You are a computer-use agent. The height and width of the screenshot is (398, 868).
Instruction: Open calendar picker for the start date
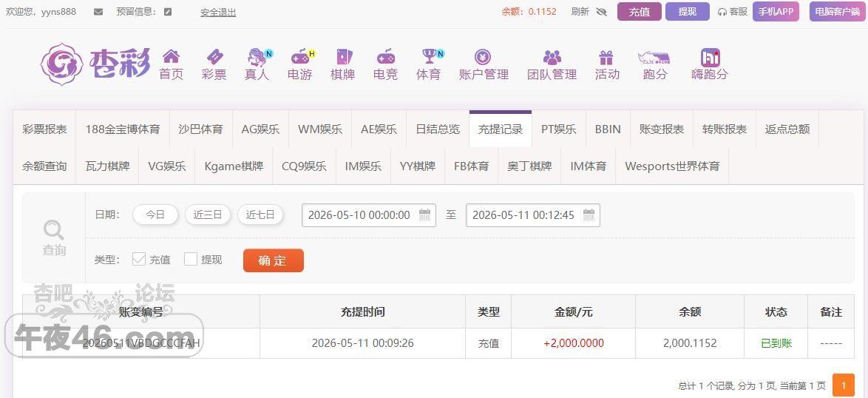(424, 215)
